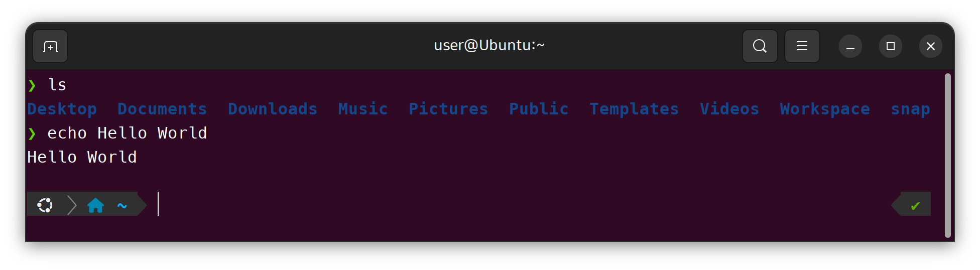Click the snap directory name

pos(910,110)
